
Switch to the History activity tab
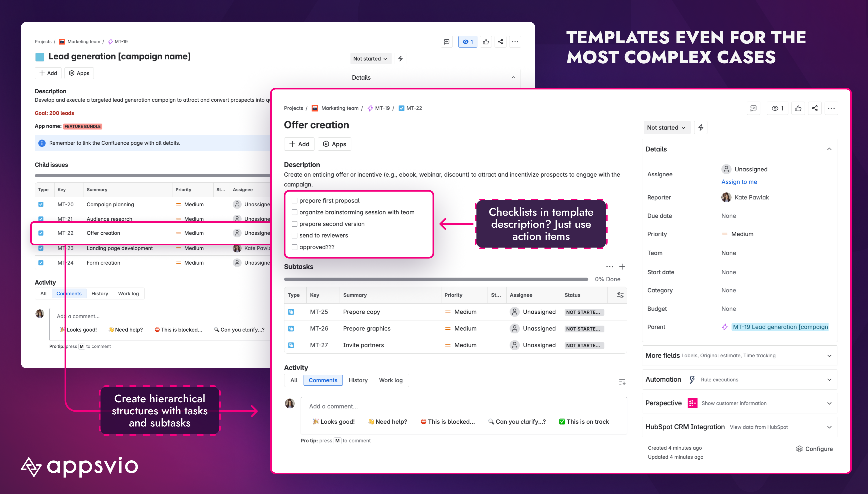(x=358, y=380)
